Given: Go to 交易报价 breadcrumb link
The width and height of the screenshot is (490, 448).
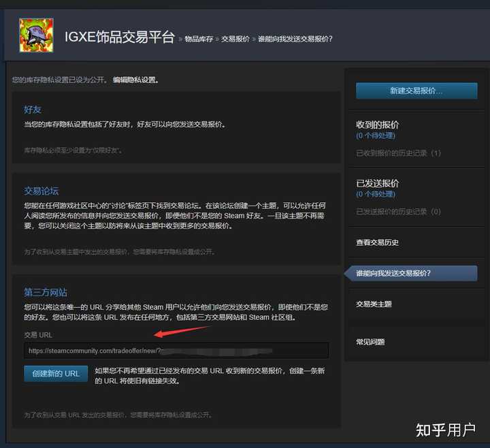Looking at the screenshot, I should click(235, 39).
